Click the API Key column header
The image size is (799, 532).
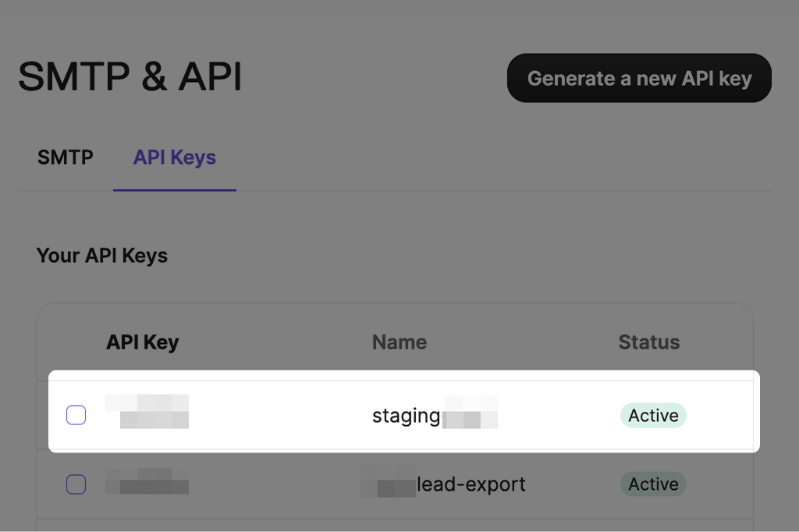(142, 342)
